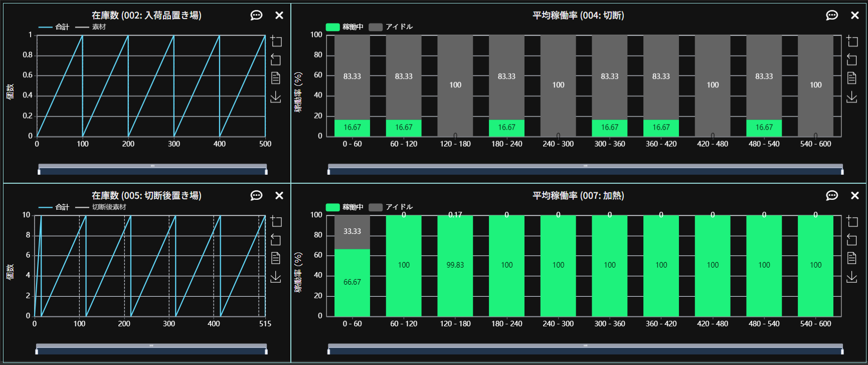Open comment icon on 平均稼働率 (007: 加熱) panel
The height and width of the screenshot is (365, 868).
click(832, 195)
